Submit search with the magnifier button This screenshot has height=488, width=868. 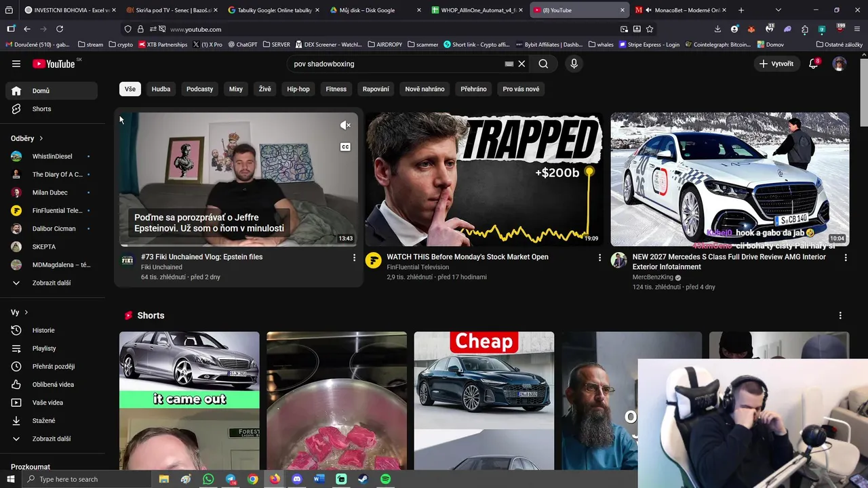543,64
